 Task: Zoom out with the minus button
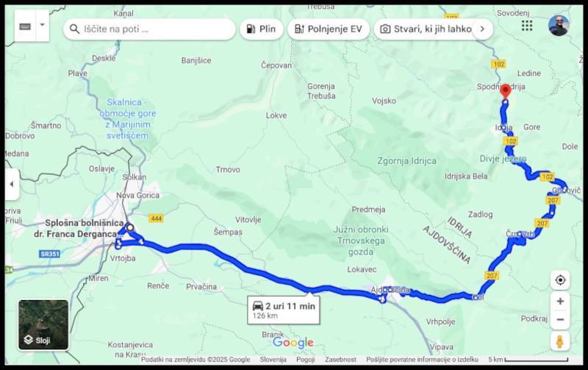click(x=560, y=320)
